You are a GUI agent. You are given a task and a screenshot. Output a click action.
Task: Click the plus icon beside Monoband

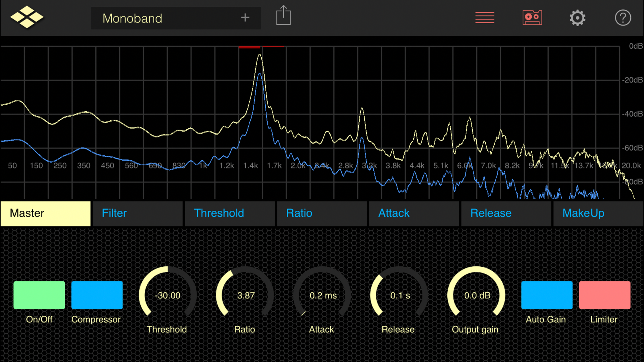click(x=245, y=18)
